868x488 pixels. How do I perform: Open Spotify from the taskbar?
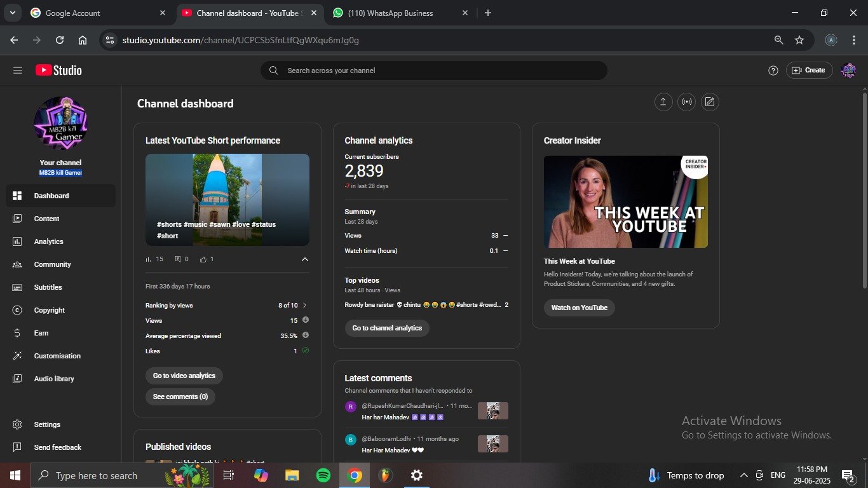pyautogui.click(x=323, y=475)
